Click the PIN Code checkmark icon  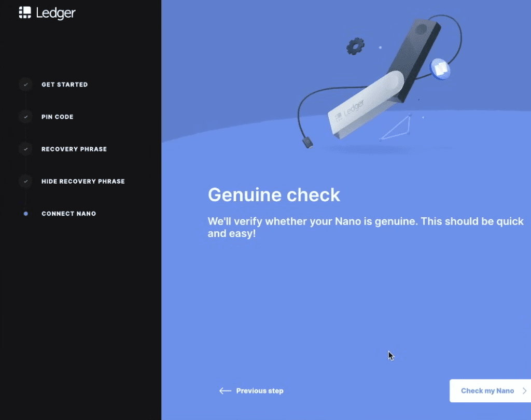pyautogui.click(x=25, y=117)
